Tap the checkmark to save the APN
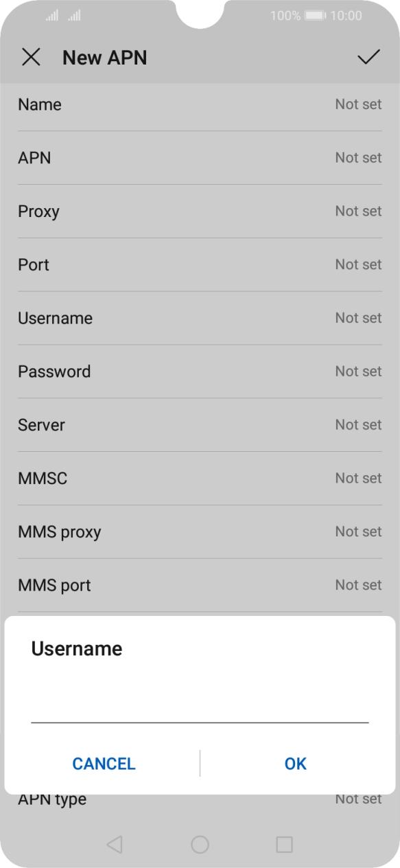Image resolution: width=400 pixels, height=868 pixels. [x=370, y=57]
